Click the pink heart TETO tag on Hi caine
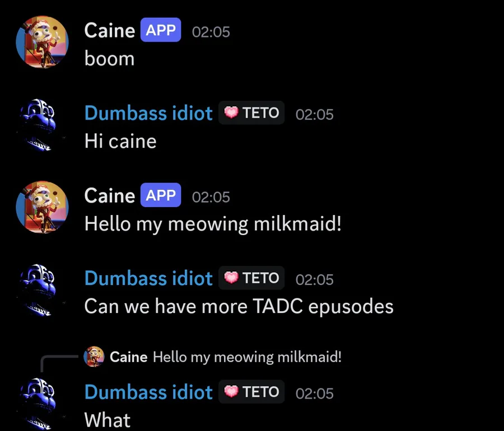This screenshot has height=431, width=504. tap(251, 113)
